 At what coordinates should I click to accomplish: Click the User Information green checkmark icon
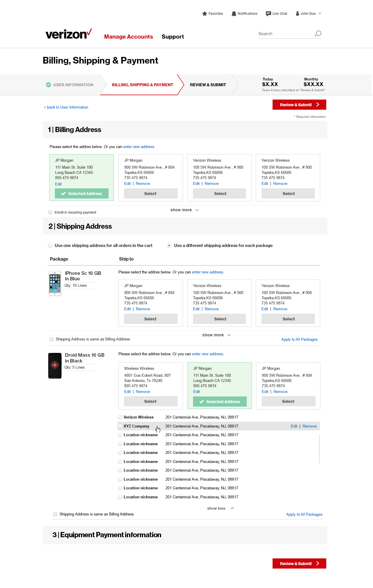[48, 85]
